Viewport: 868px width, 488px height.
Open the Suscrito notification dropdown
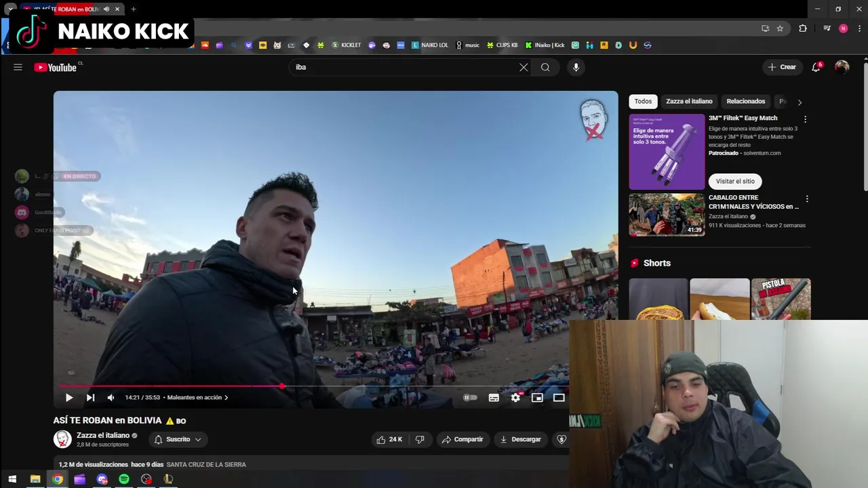coord(178,439)
